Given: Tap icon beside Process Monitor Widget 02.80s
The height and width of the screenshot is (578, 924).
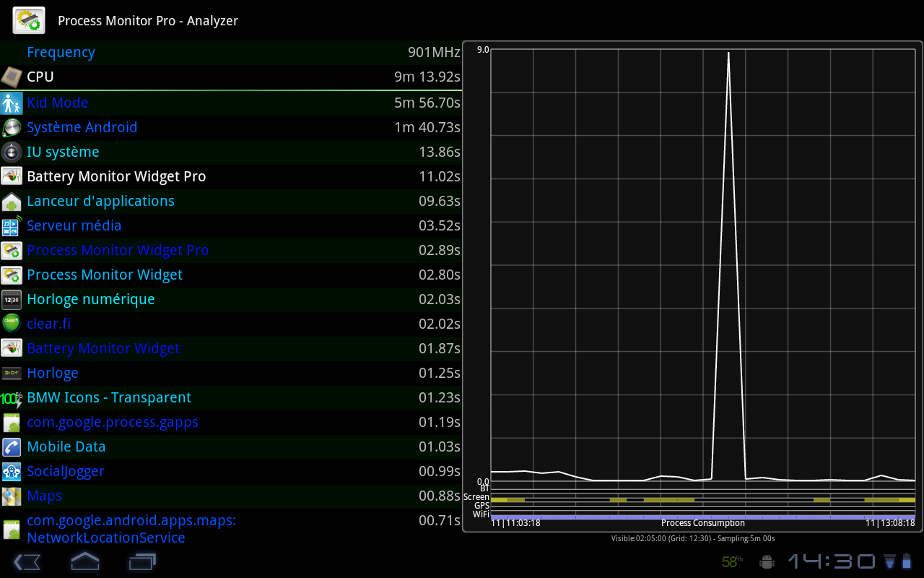Looking at the screenshot, I should (11, 275).
